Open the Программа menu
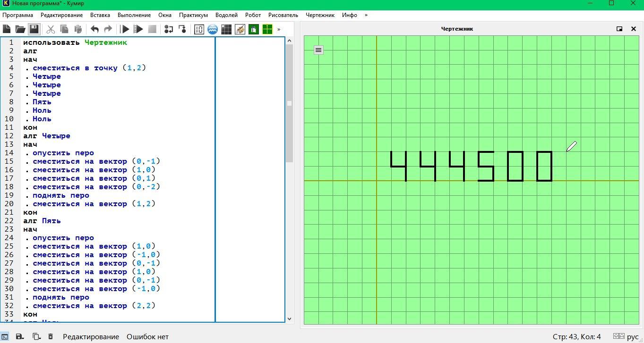The height and width of the screenshot is (343, 644). 17,15
